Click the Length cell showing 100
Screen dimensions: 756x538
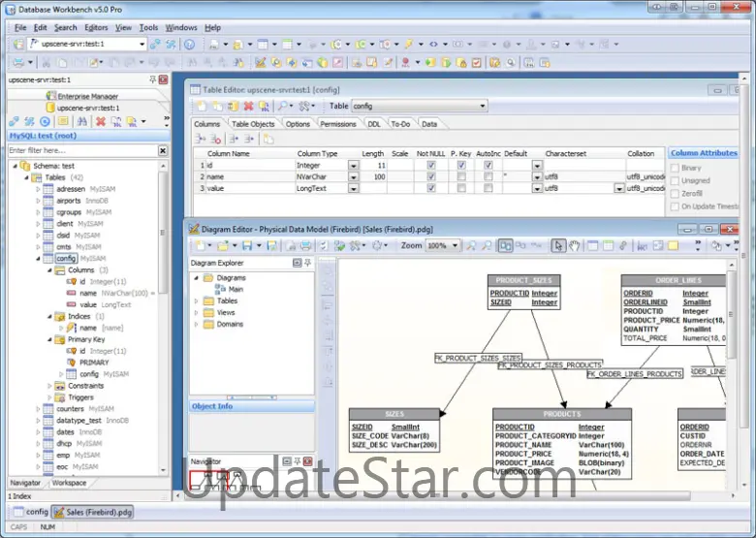point(373,177)
